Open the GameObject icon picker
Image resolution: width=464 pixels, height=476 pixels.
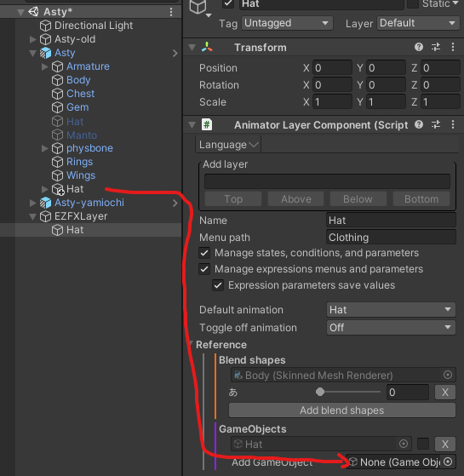[200, 8]
